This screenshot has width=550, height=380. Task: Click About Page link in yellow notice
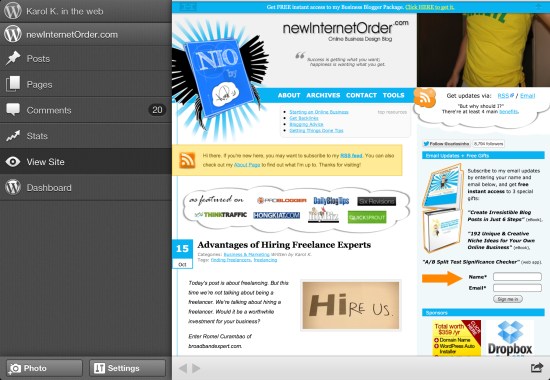click(247, 165)
